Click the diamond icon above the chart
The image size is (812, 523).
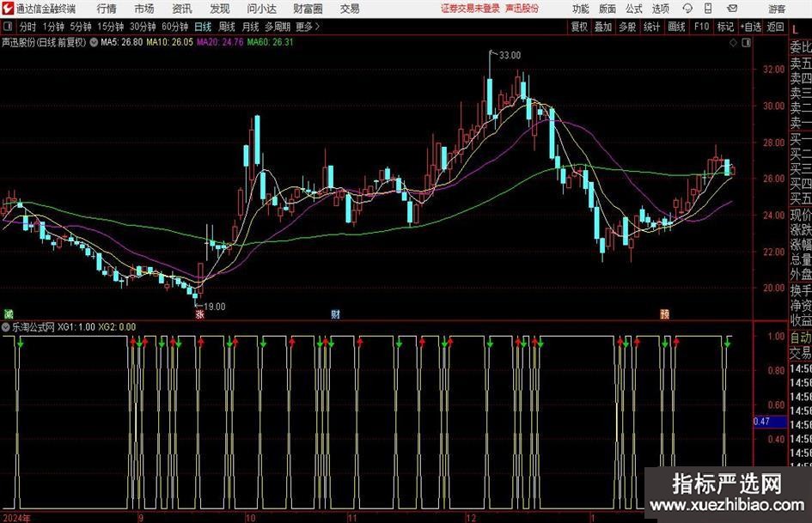coord(733,43)
